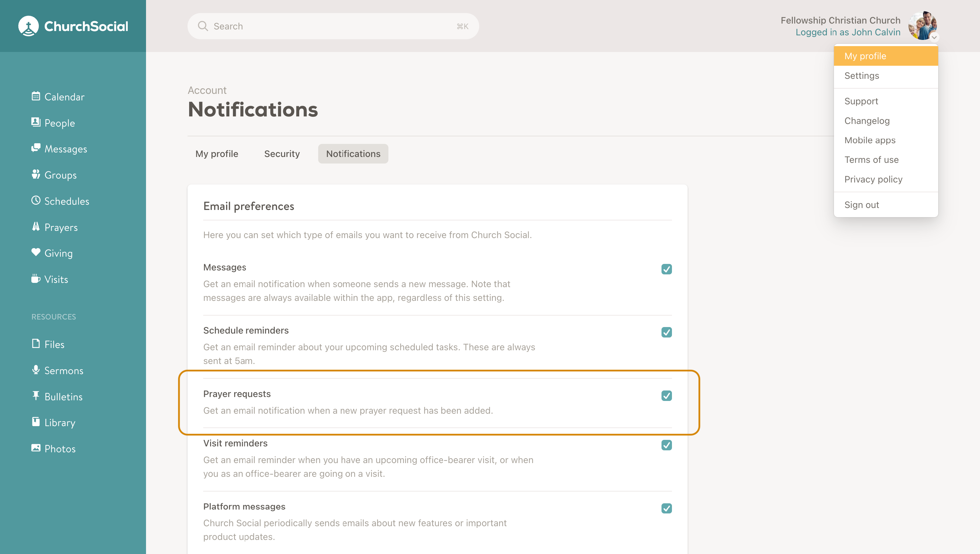Viewport: 980px width, 554px height.
Task: Choose Sign out from the dropdown menu
Action: 862,205
